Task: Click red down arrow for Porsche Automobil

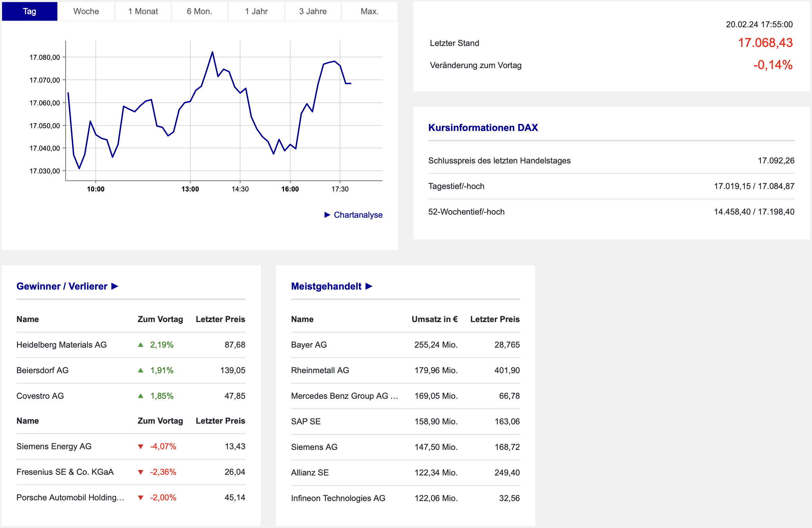Action: (x=141, y=498)
